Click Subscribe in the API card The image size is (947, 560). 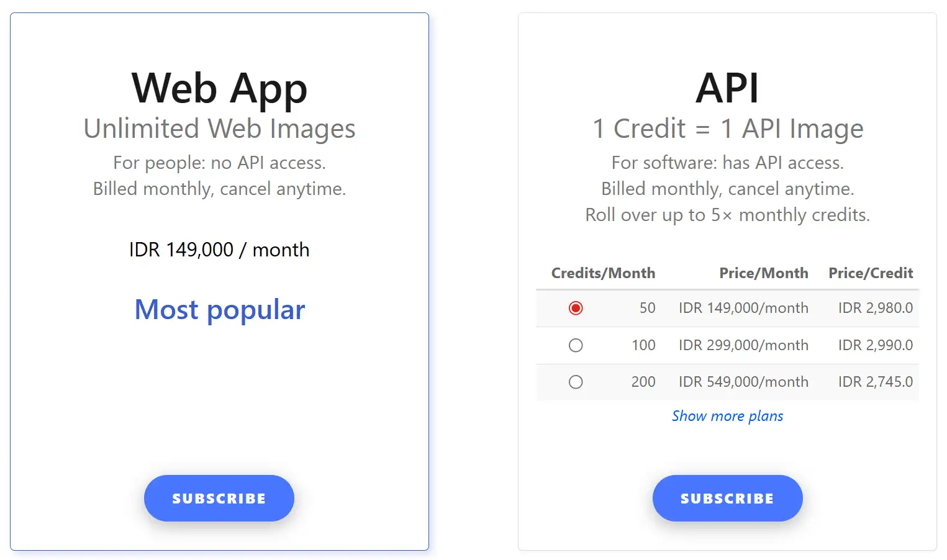point(727,498)
